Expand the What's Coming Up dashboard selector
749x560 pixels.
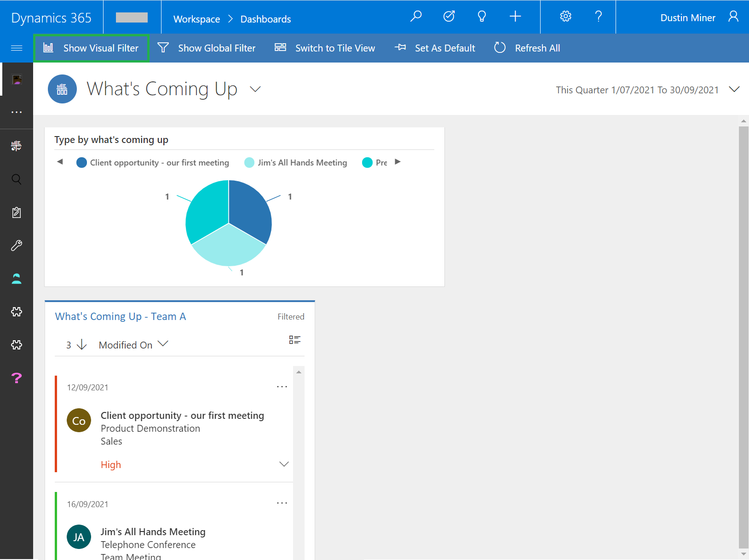[255, 89]
